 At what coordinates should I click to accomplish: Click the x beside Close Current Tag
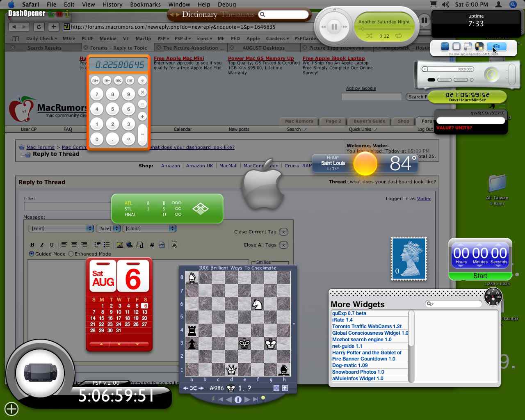[283, 232]
